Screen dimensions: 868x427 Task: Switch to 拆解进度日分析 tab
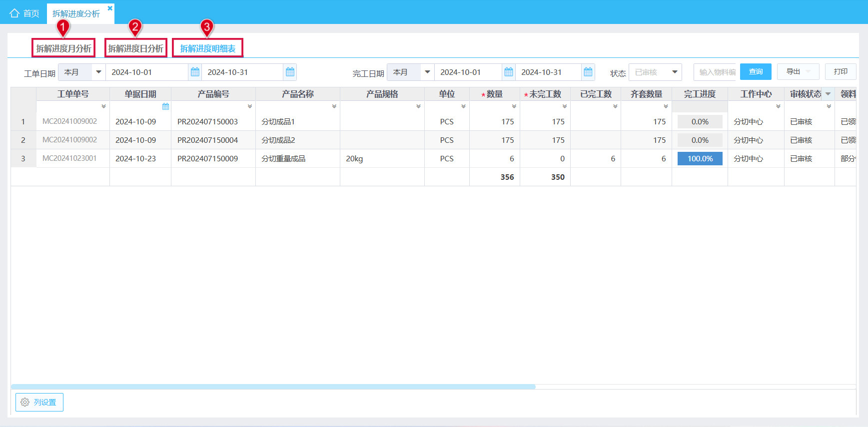point(136,48)
